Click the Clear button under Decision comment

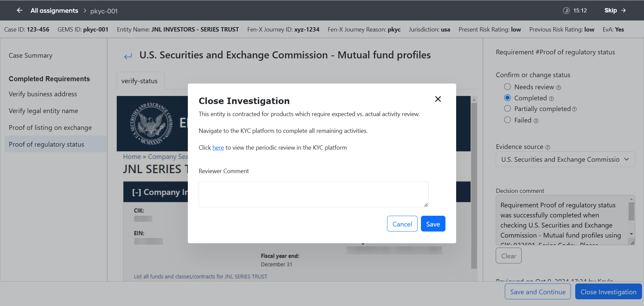(508, 256)
